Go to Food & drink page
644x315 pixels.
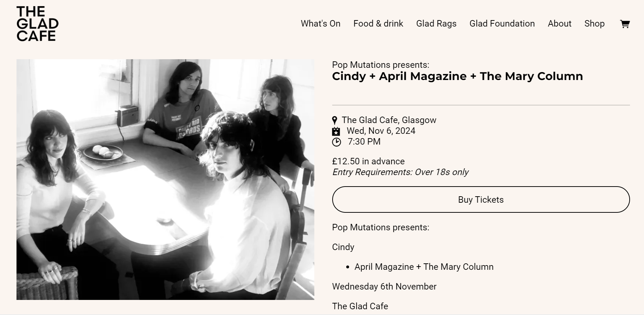click(x=378, y=24)
